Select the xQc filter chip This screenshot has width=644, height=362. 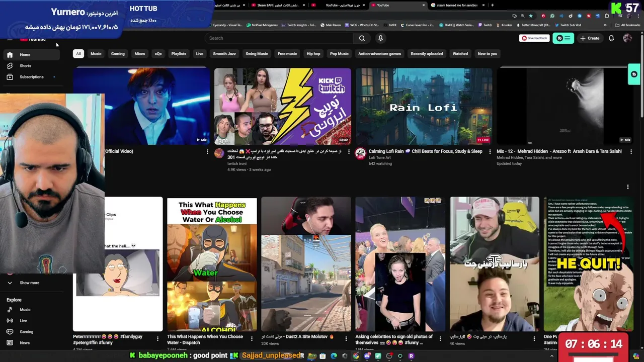pos(158,54)
